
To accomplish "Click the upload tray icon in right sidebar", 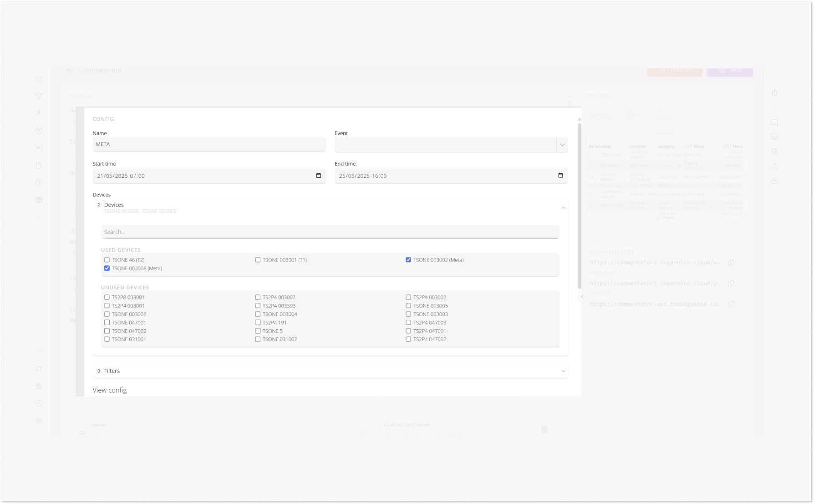I will pos(774,166).
